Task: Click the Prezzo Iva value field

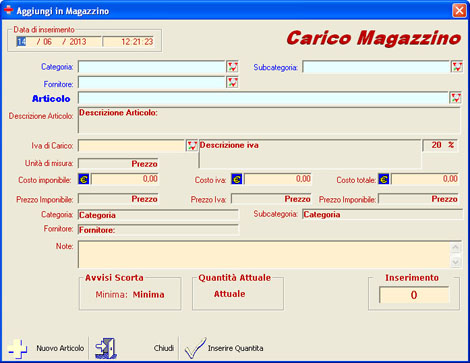Action: [x=271, y=199]
